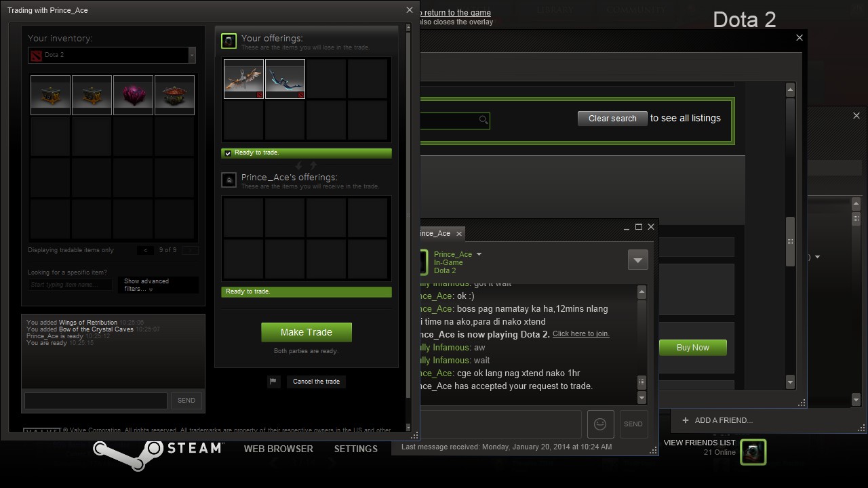Screen dimensions: 868x488
Task: Maximize the Prince_Ace chat window
Action: [x=638, y=227]
